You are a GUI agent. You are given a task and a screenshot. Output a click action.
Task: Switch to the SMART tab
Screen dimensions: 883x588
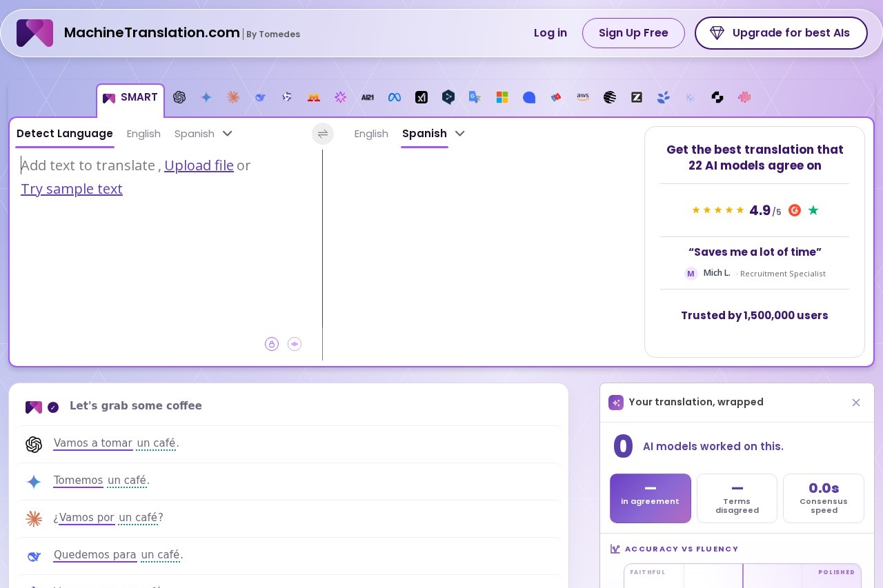(130, 98)
